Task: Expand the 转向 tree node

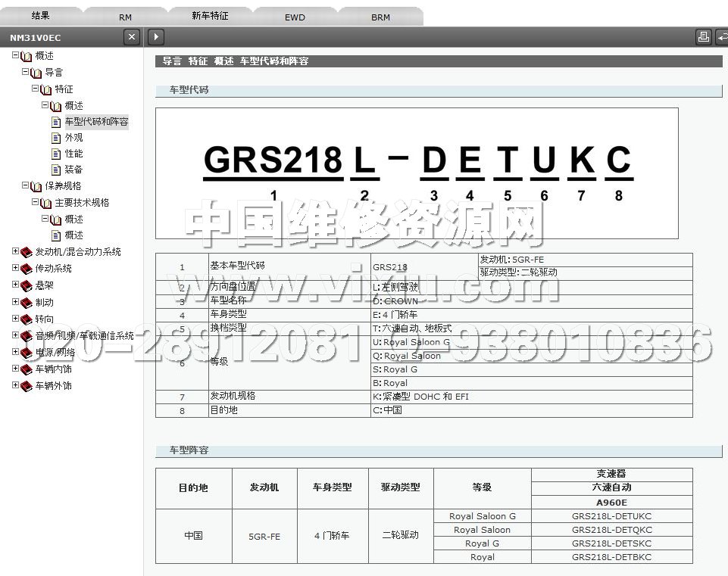Action: (15, 318)
